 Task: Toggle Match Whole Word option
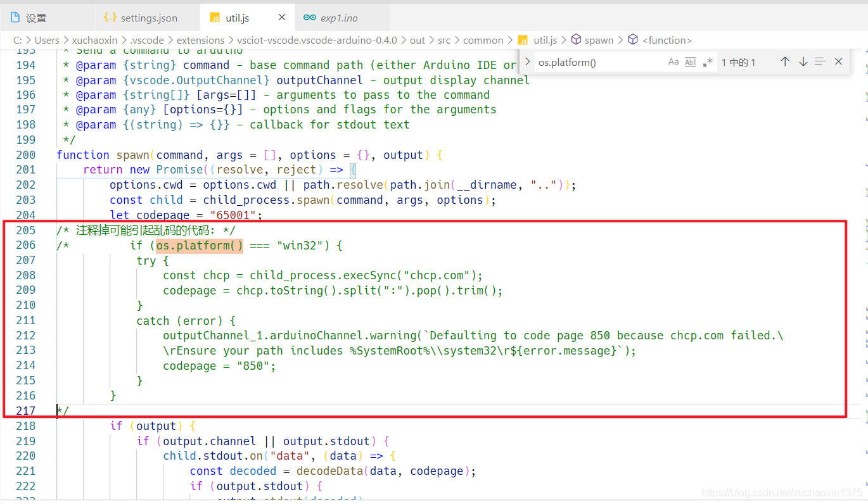pyautogui.click(x=691, y=62)
